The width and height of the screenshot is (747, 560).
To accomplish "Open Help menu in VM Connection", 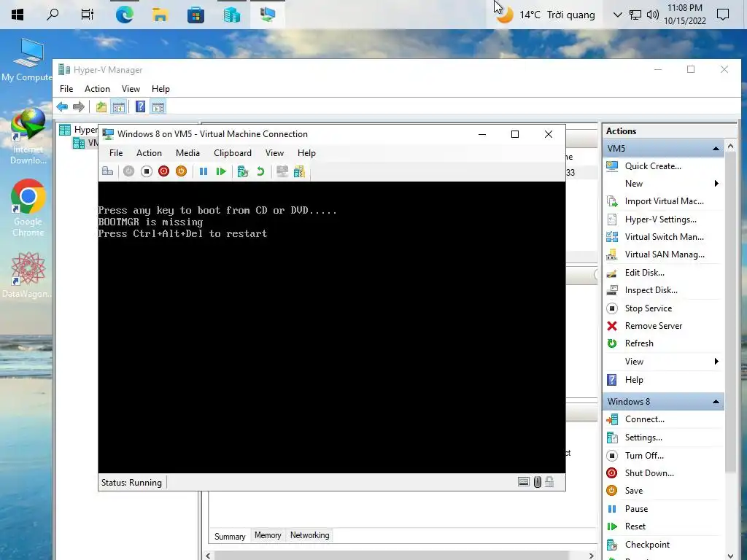I will point(306,153).
